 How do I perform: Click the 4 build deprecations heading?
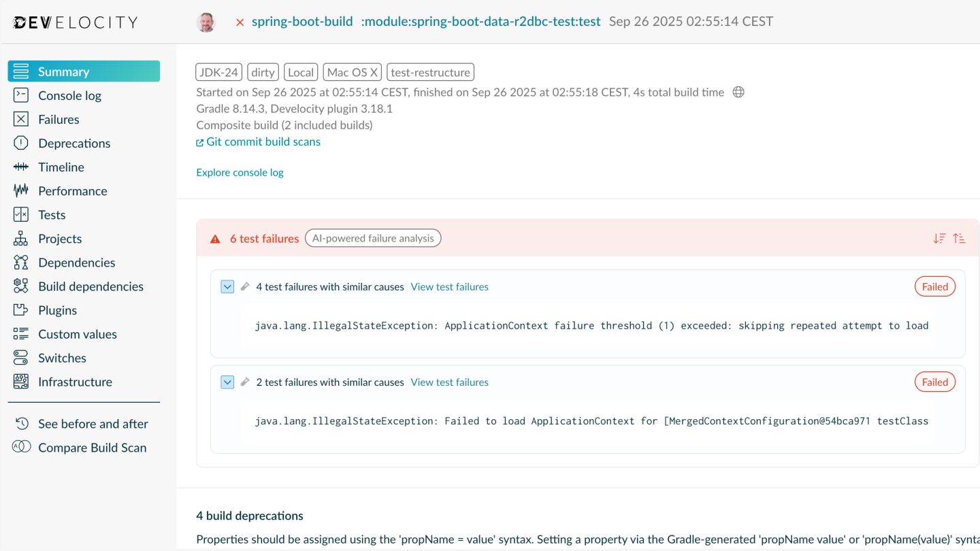[250, 516]
